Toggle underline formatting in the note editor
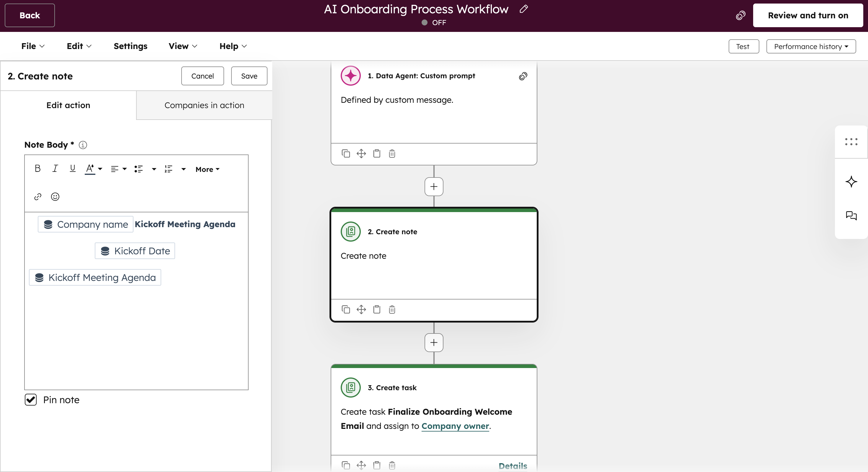868x472 pixels. coord(72,169)
